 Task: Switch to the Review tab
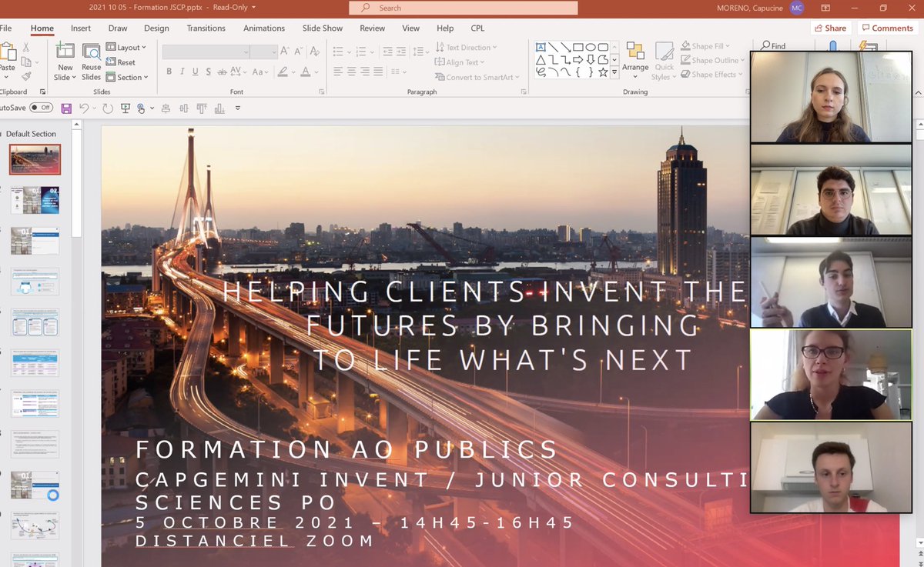point(373,28)
